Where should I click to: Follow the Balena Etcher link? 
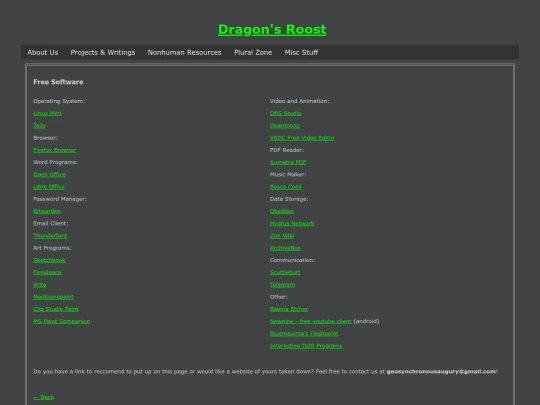[289, 309]
